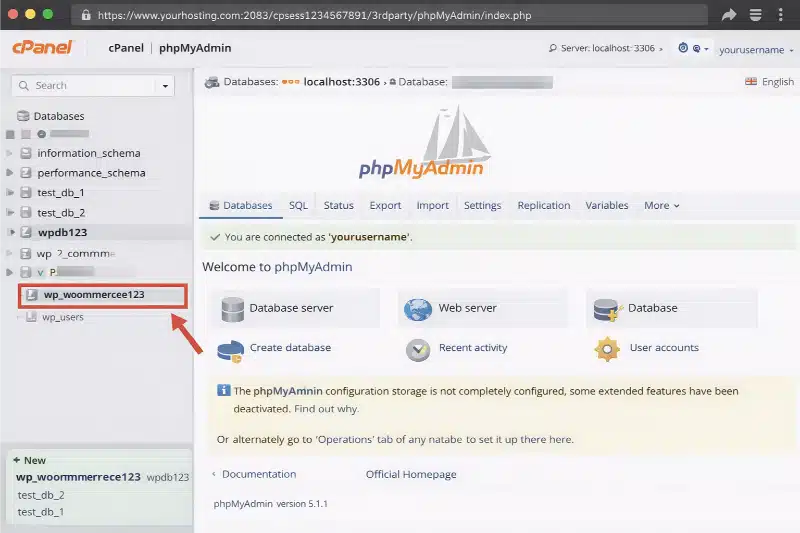Expand the test_db_1 tree node
Viewport: 800px width, 533px height.
(9, 192)
